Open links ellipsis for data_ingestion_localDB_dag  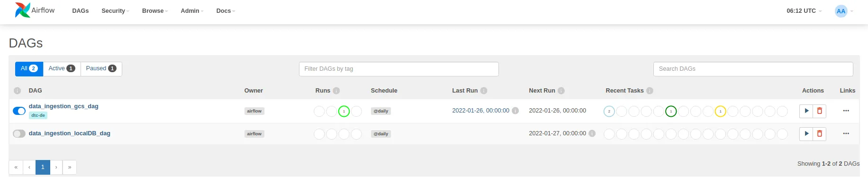click(x=846, y=133)
